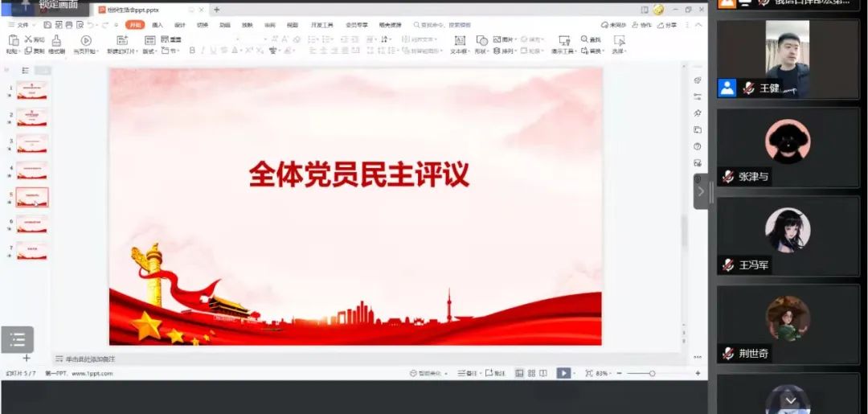The image size is (868, 414).
Task: Click the Shapes (形状) icon
Action: (481, 41)
